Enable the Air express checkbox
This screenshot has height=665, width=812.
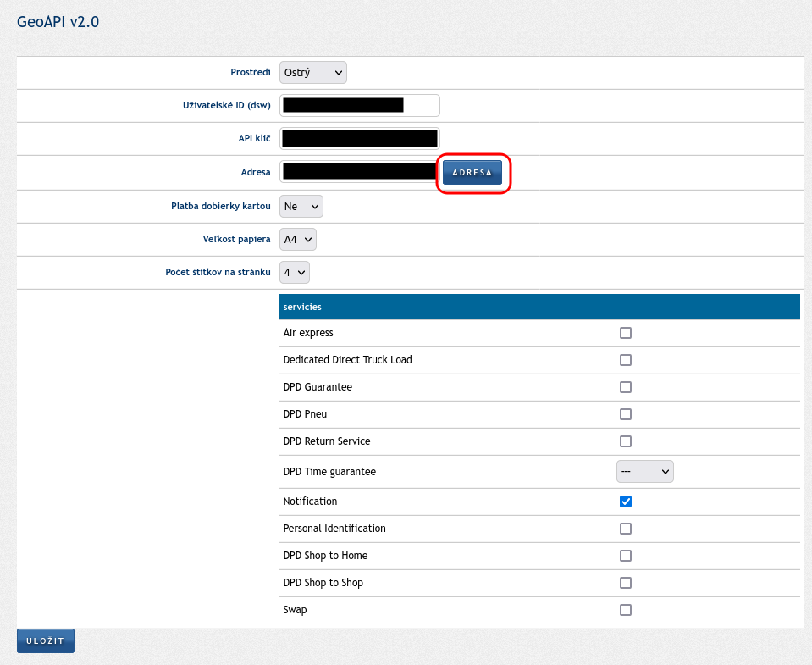point(626,333)
